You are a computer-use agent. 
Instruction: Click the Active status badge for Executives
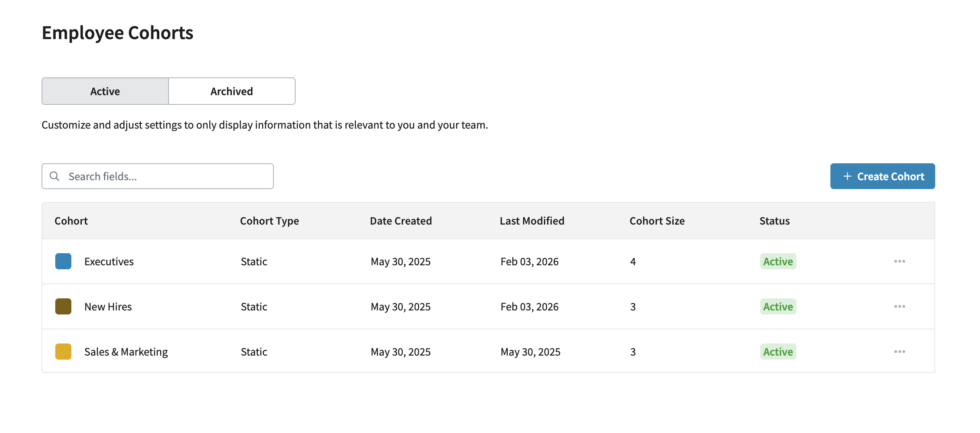pos(778,262)
